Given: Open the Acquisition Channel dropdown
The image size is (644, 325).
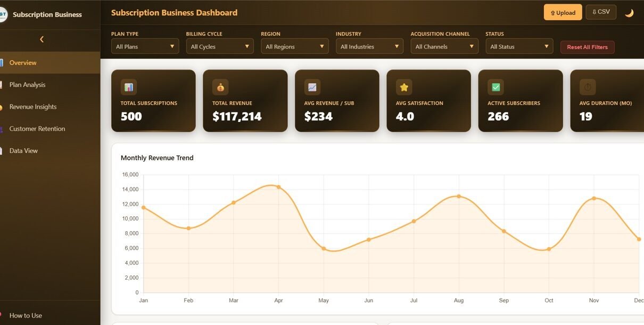Looking at the screenshot, I should click(444, 46).
